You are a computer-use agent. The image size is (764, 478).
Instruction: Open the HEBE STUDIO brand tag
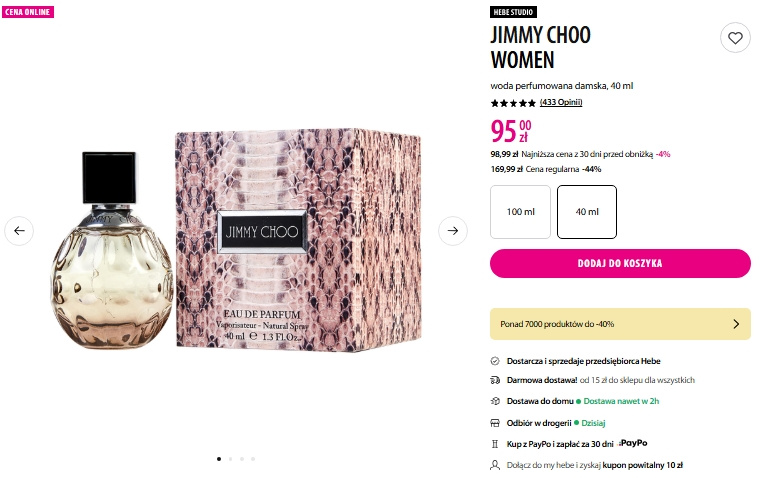[x=513, y=12]
